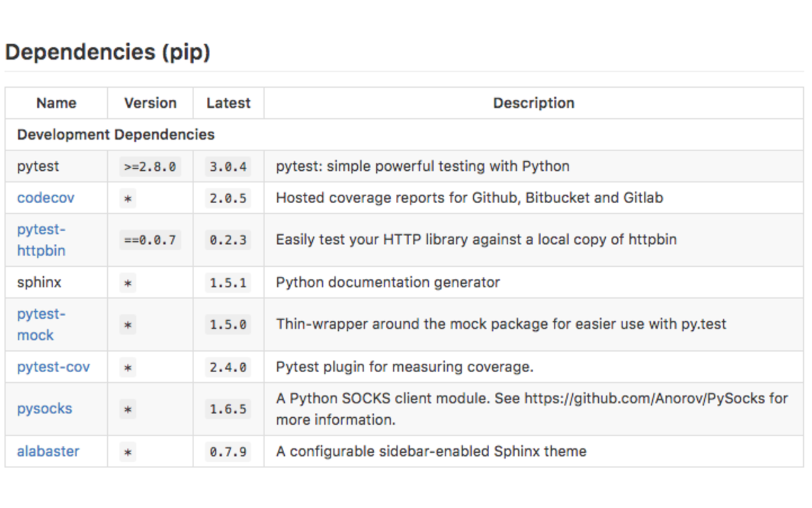Viewport: 812px width, 508px height.
Task: Open the pytest-mock package link
Action: click(41, 324)
